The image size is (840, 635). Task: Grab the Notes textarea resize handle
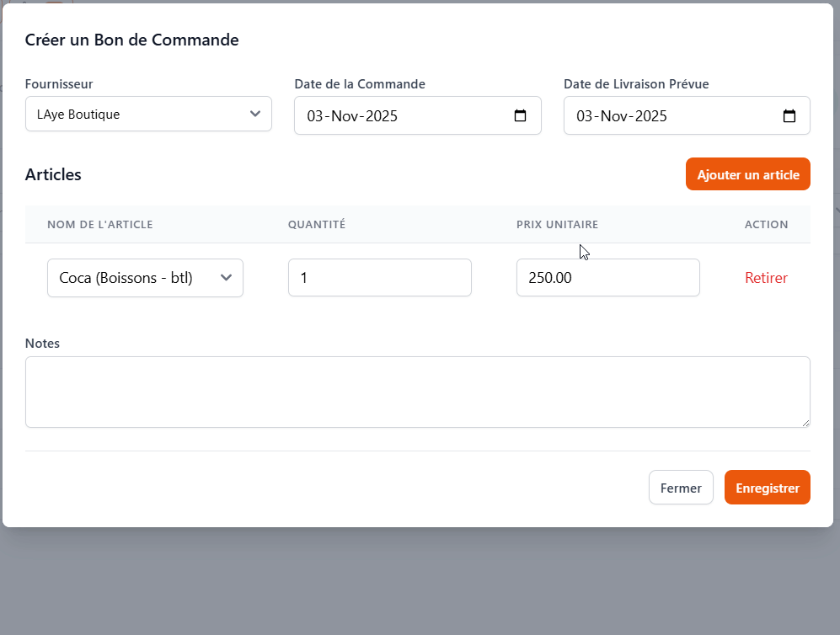point(805,422)
